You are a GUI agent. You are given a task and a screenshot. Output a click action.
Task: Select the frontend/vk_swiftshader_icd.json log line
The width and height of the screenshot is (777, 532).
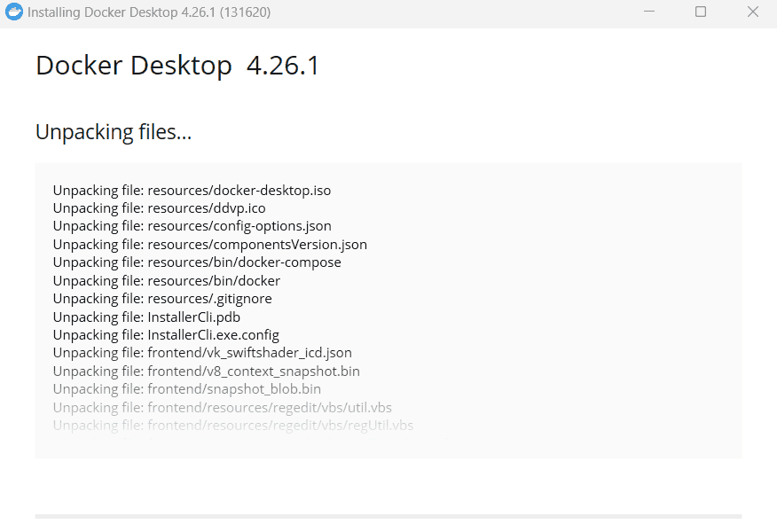(202, 353)
